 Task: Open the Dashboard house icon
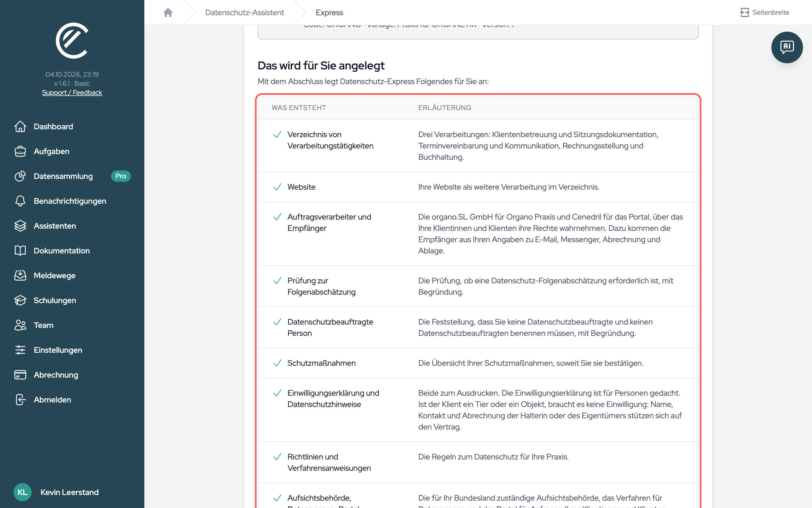point(20,127)
